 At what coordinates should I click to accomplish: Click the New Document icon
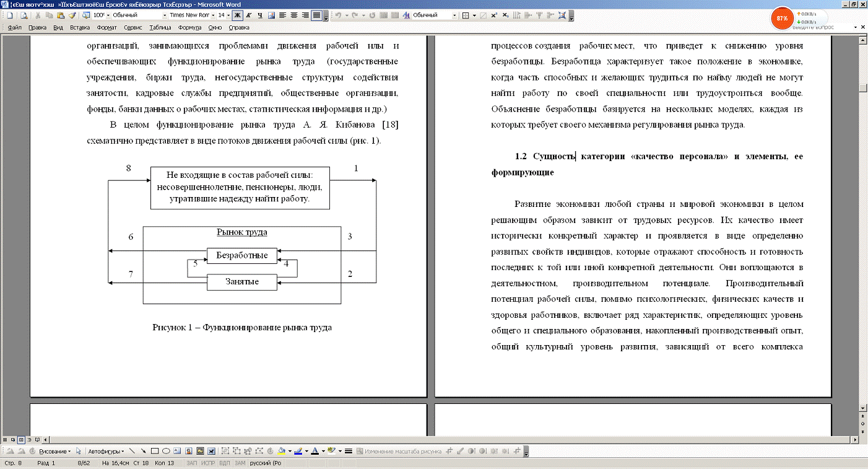click(9, 15)
